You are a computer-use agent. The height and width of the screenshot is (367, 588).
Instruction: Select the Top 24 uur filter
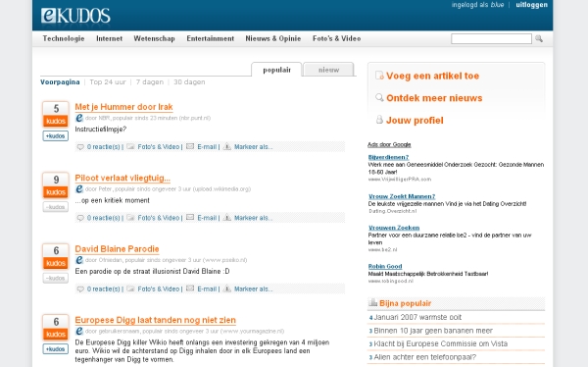tap(108, 81)
